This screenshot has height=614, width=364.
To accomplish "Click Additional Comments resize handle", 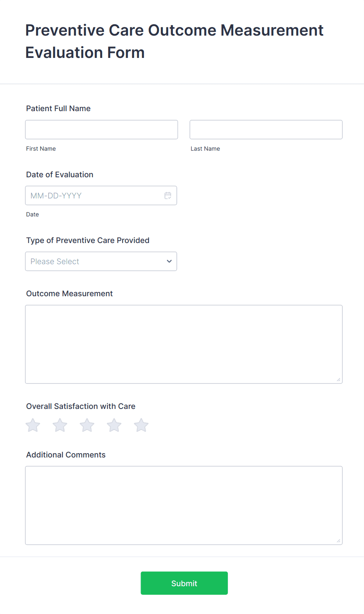I will [339, 541].
